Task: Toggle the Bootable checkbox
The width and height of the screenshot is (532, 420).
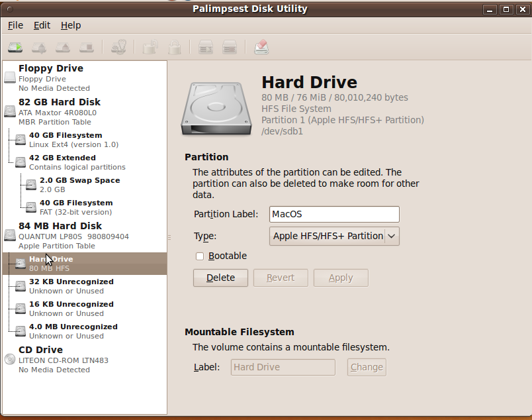Action: (199, 256)
